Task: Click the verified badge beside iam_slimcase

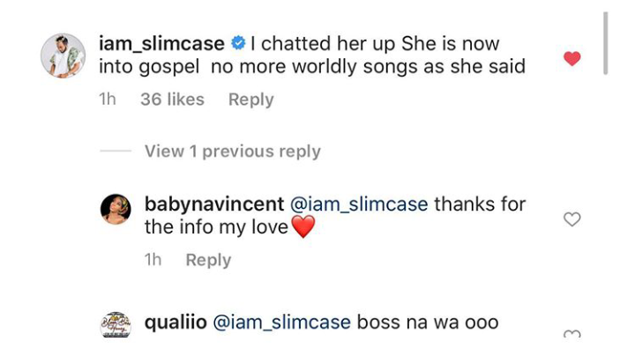Action: pos(238,42)
